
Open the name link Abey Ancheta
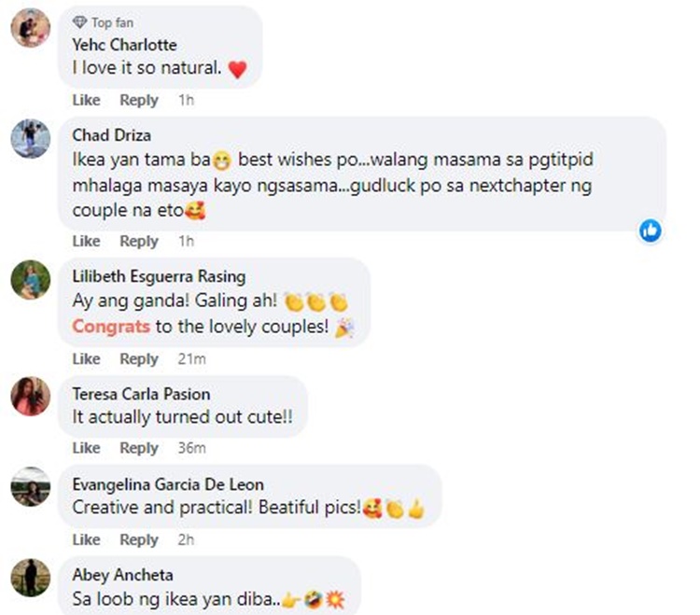pyautogui.click(x=123, y=575)
